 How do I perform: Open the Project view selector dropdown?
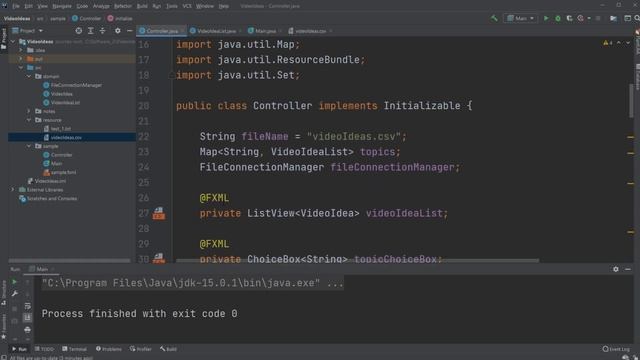point(28,31)
